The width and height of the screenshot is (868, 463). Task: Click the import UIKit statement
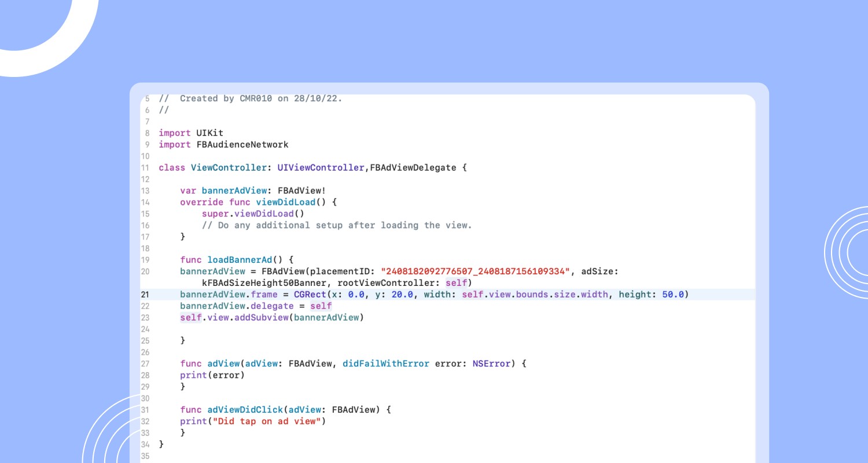[191, 133]
